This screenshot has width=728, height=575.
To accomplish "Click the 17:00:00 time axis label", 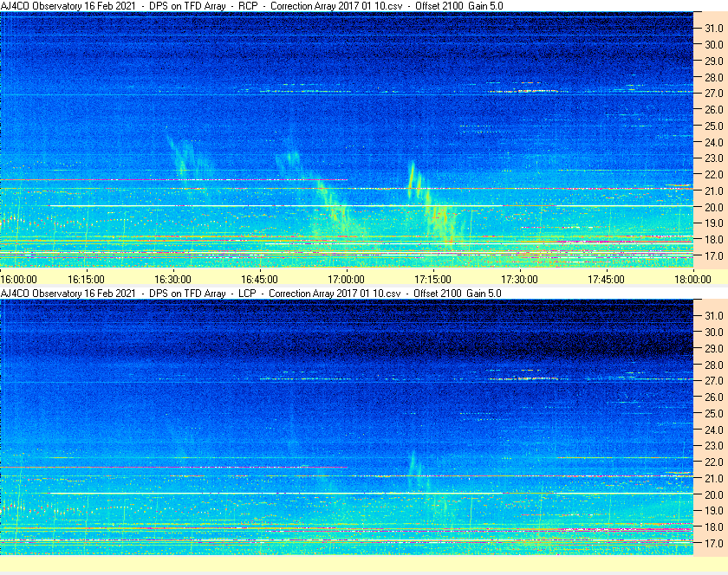I will [x=347, y=280].
